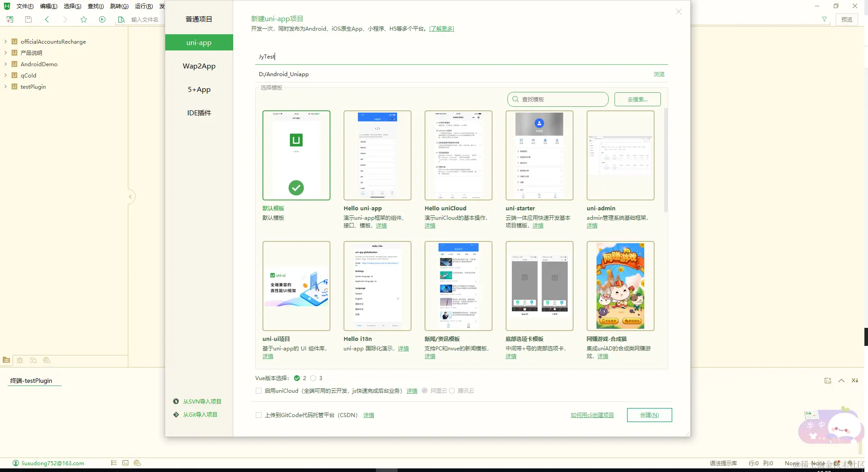The height and width of the screenshot is (472, 868).
Task: Enable the 启用uniCloud checkbox
Action: tap(258, 390)
